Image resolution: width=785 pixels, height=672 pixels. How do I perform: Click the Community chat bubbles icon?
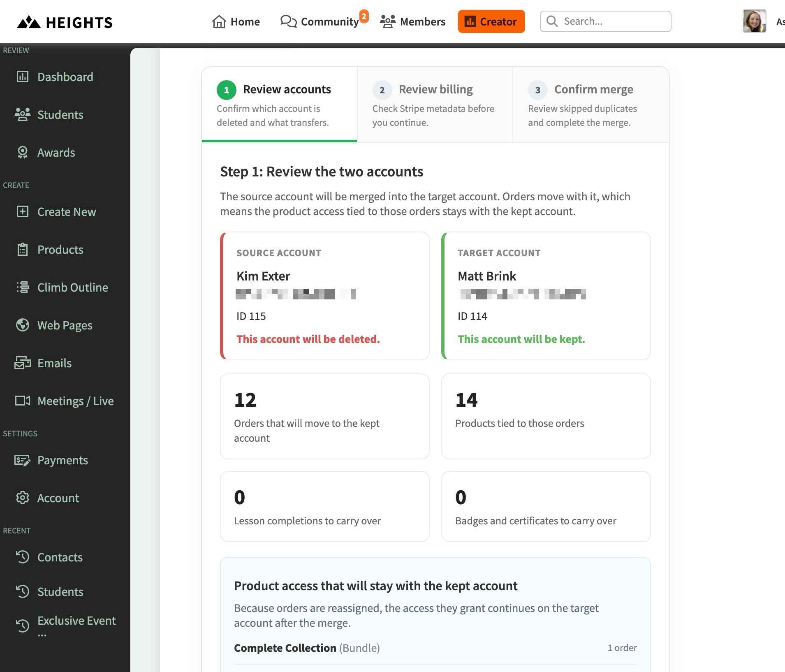click(289, 21)
